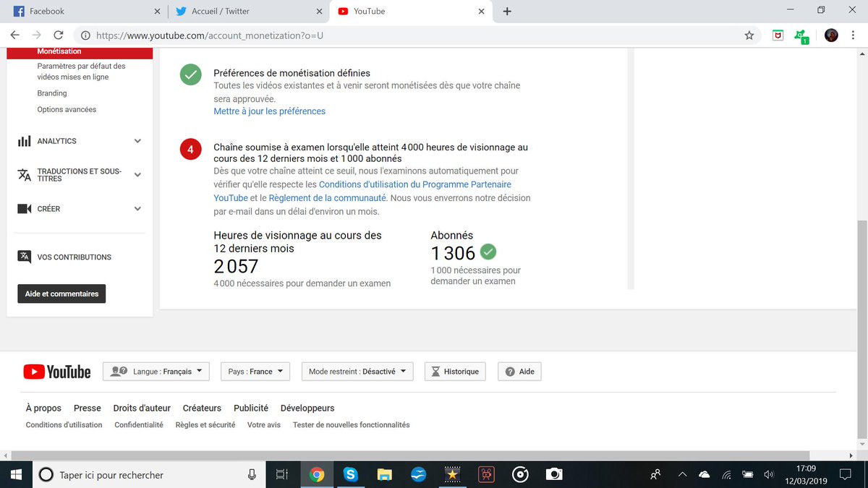Open the Facebook browser tab

pos(83,11)
